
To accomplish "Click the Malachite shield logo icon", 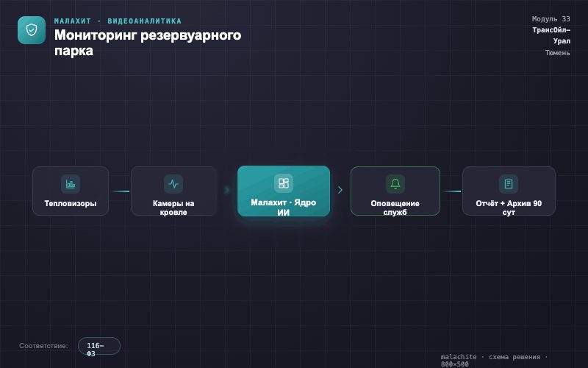I will (32, 30).
